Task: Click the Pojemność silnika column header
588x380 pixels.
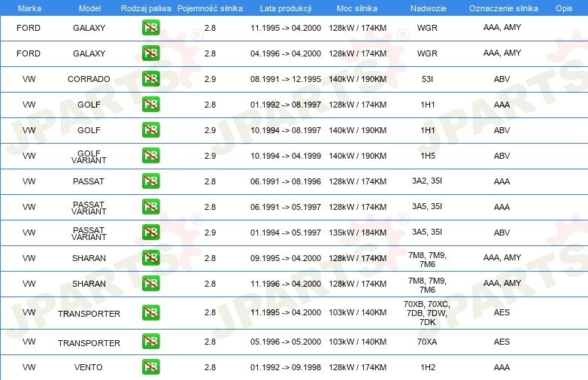Action: (x=210, y=8)
